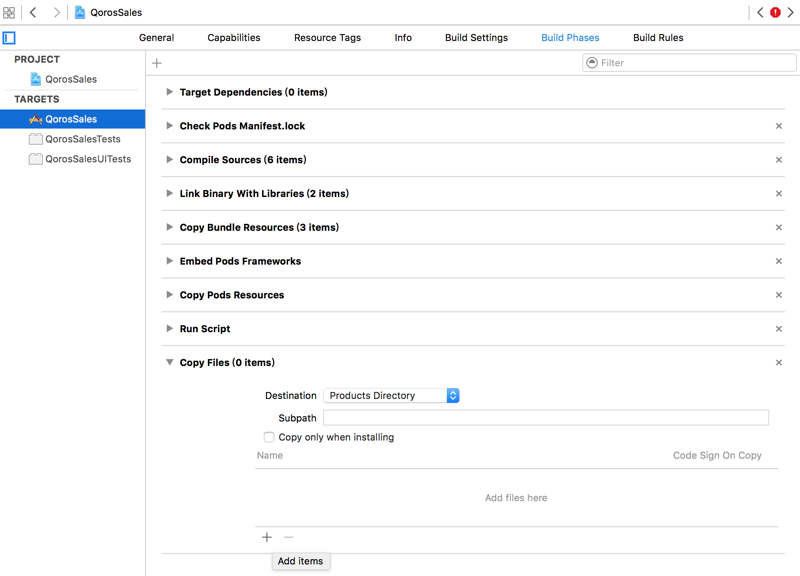Image resolution: width=800 pixels, height=576 pixels.
Task: Open the related items grid icon
Action: tap(9, 12)
